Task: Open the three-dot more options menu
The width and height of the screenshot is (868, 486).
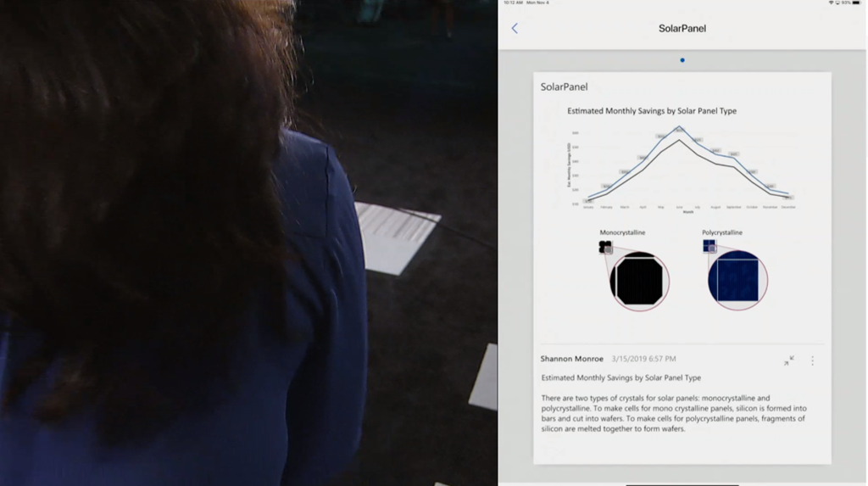Action: 813,360
